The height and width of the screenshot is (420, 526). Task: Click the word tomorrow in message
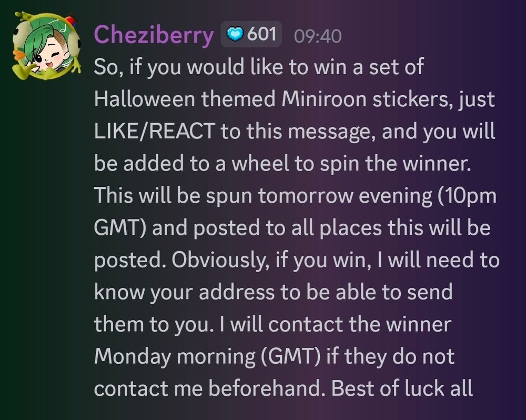(305, 196)
